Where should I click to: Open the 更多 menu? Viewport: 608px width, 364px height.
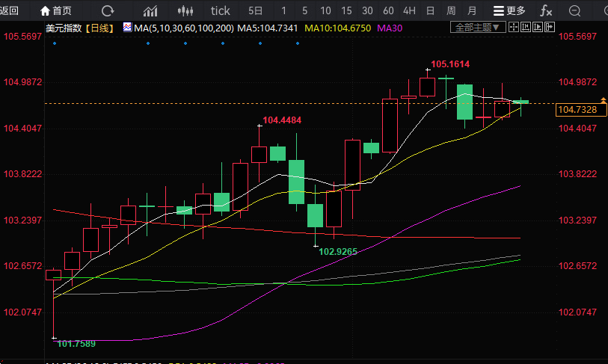tap(509, 11)
